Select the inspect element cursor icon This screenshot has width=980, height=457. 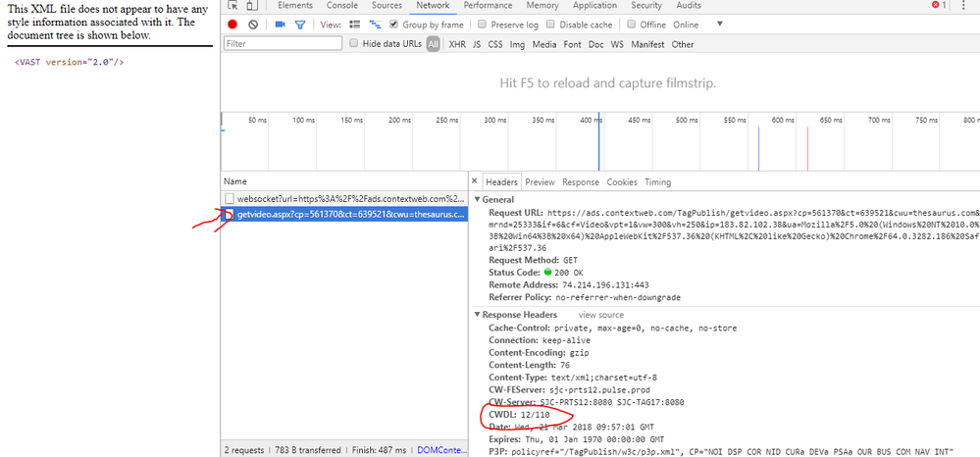click(232, 5)
